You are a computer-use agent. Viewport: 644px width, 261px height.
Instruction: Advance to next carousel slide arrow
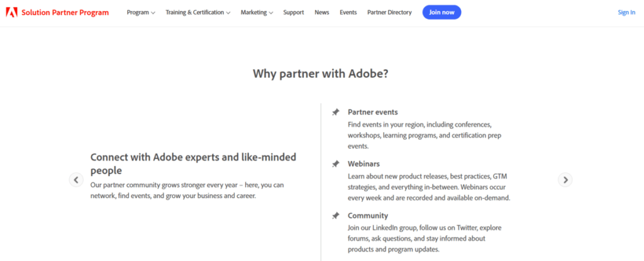coord(565,180)
